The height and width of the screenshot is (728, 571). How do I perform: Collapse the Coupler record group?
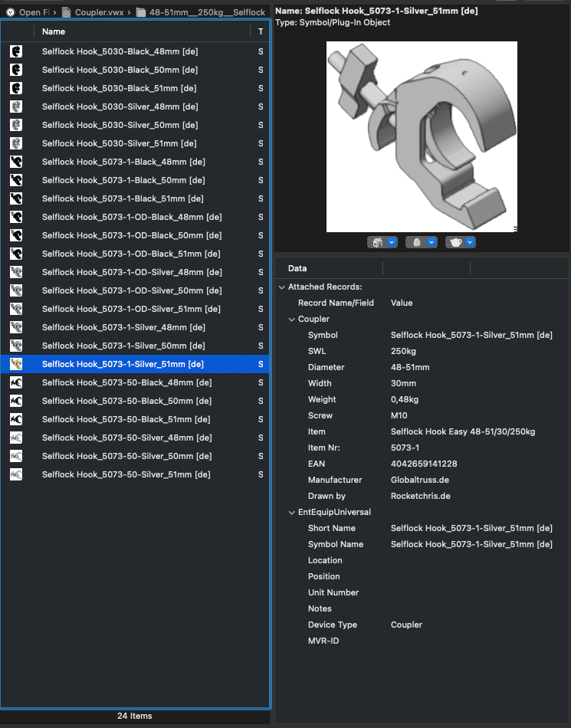291,320
